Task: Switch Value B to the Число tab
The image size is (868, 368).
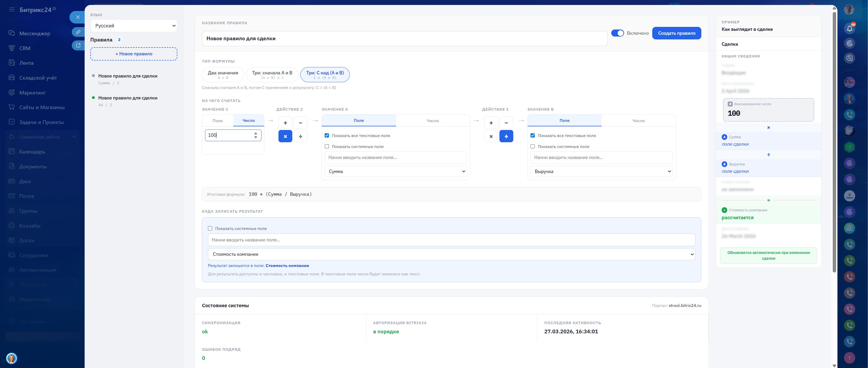Action: (x=638, y=121)
